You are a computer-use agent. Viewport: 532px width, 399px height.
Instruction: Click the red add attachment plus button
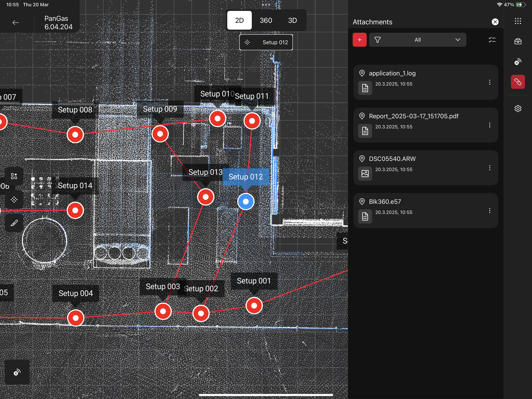click(359, 40)
